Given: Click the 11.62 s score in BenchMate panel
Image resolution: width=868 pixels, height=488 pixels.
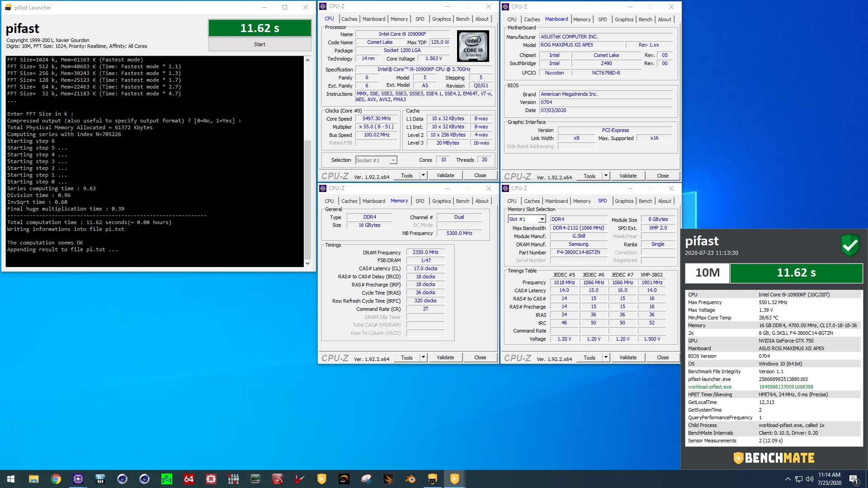Looking at the screenshot, I should (796, 273).
